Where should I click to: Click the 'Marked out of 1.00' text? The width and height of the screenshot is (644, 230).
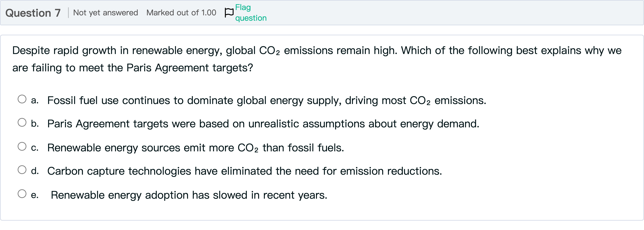(x=181, y=13)
